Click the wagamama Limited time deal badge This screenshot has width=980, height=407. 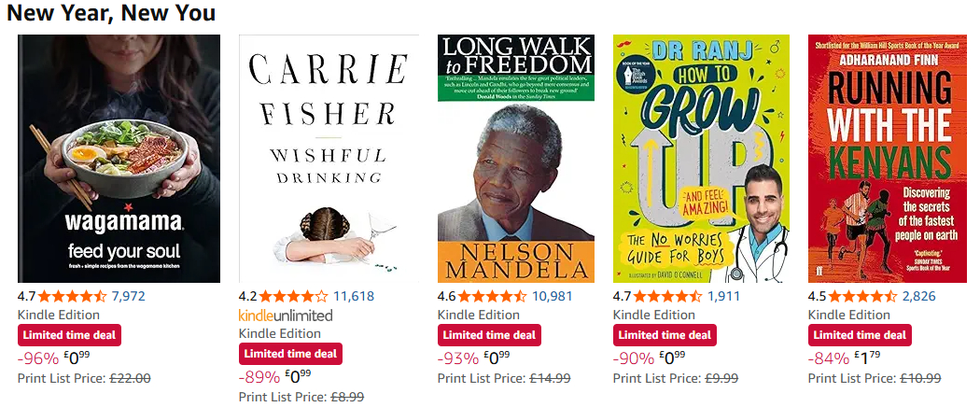tap(69, 335)
